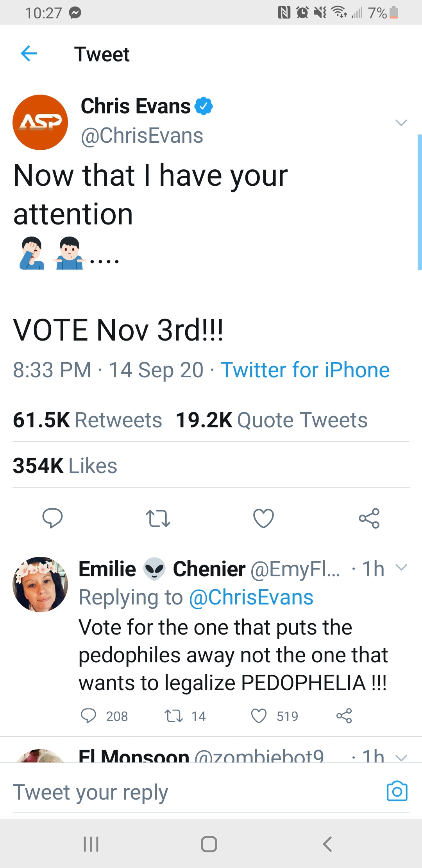Like the tweet with the heart icon
This screenshot has width=422, height=868.
point(263,518)
